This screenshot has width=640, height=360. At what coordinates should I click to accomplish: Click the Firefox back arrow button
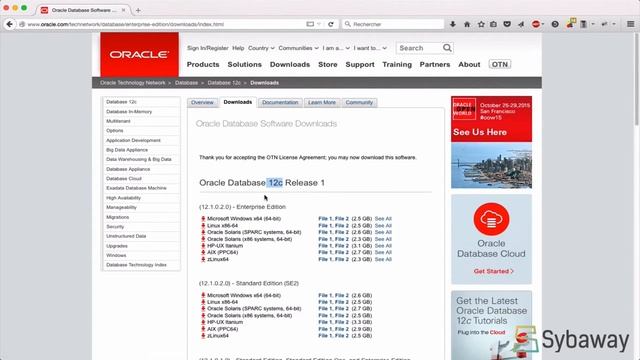point(9,24)
